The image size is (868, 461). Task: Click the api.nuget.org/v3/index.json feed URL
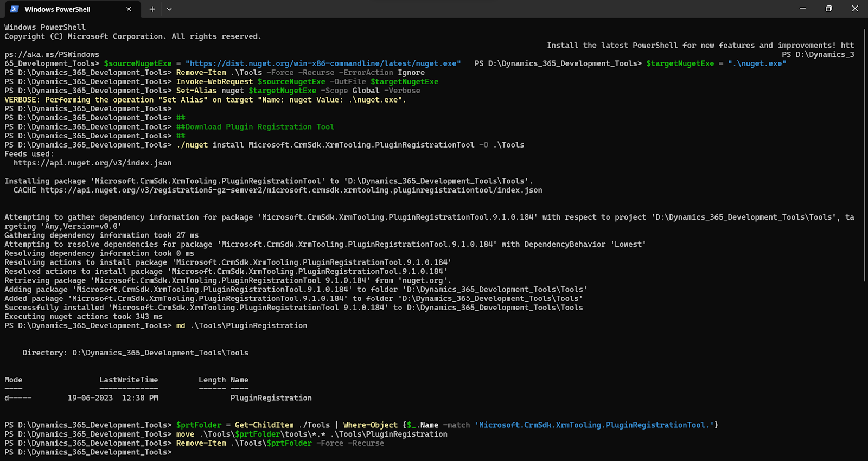coord(92,163)
